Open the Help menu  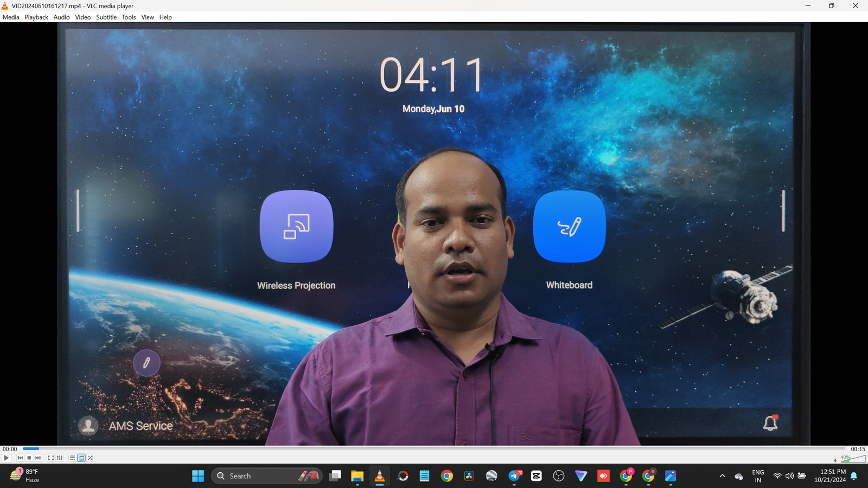point(165,17)
